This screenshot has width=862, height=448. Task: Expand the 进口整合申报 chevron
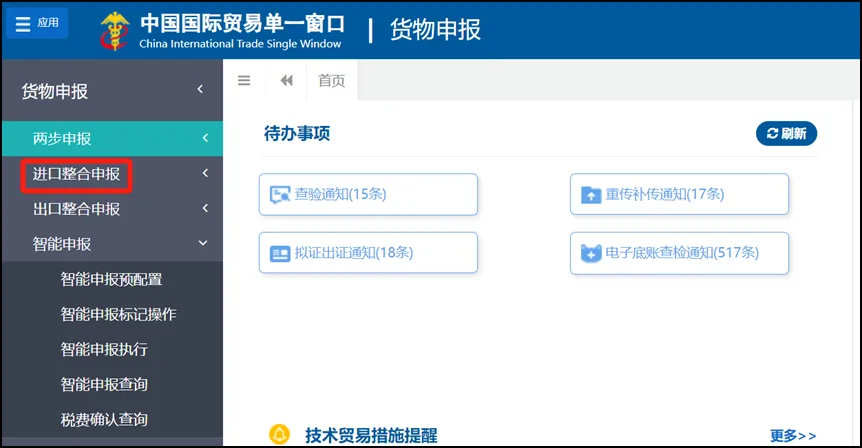point(205,173)
